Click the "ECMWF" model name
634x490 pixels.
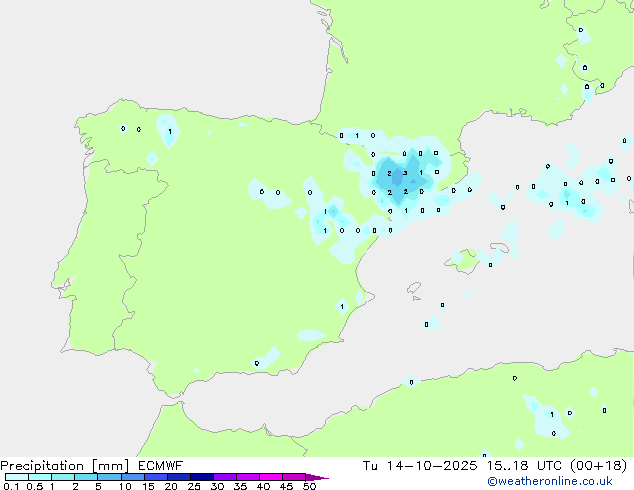pos(161,466)
